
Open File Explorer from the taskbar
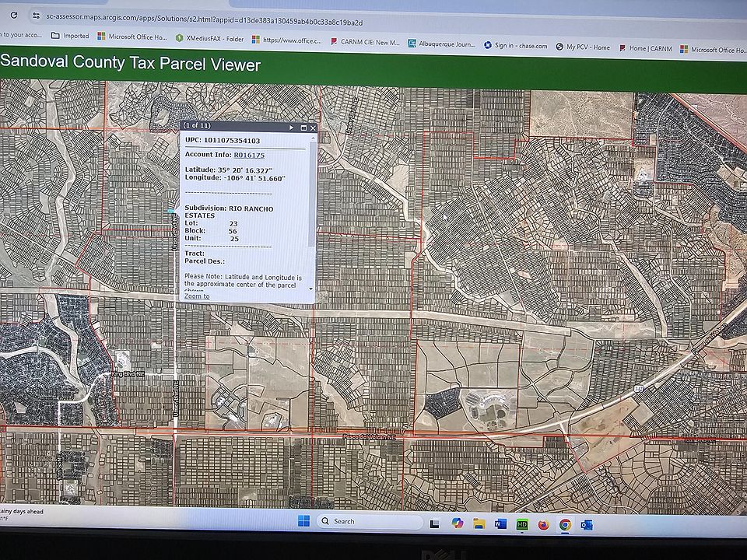pos(479,523)
